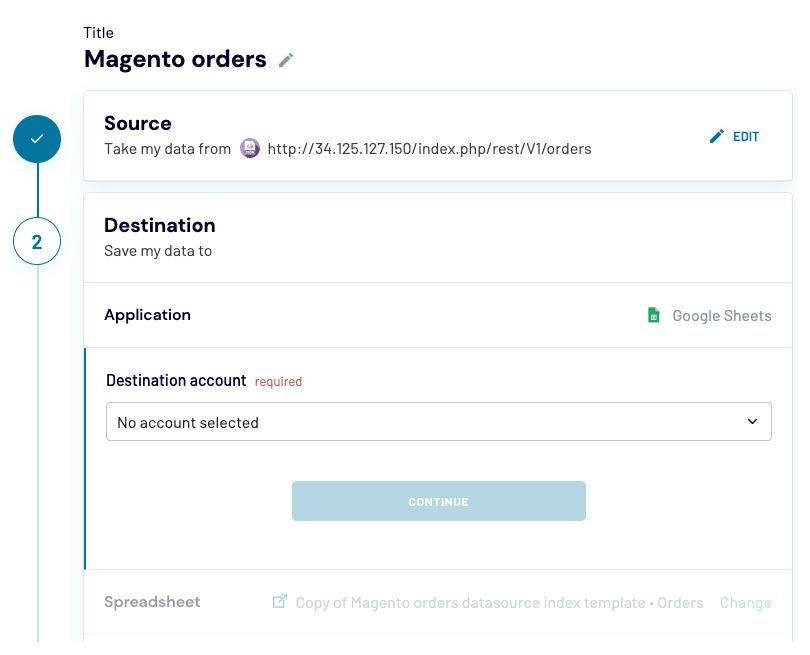Image resolution: width=810 pixels, height=655 pixels.
Task: Click the Google Sheets application label
Action: (722, 316)
